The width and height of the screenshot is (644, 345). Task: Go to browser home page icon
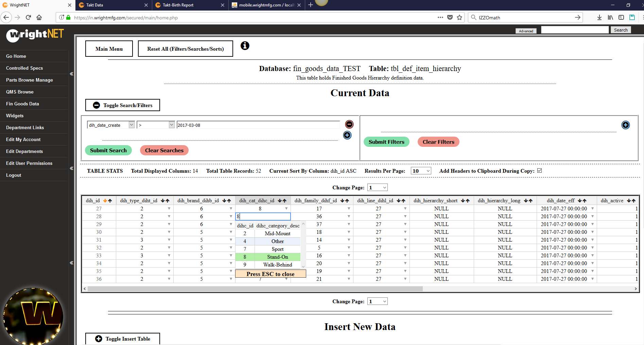click(39, 17)
